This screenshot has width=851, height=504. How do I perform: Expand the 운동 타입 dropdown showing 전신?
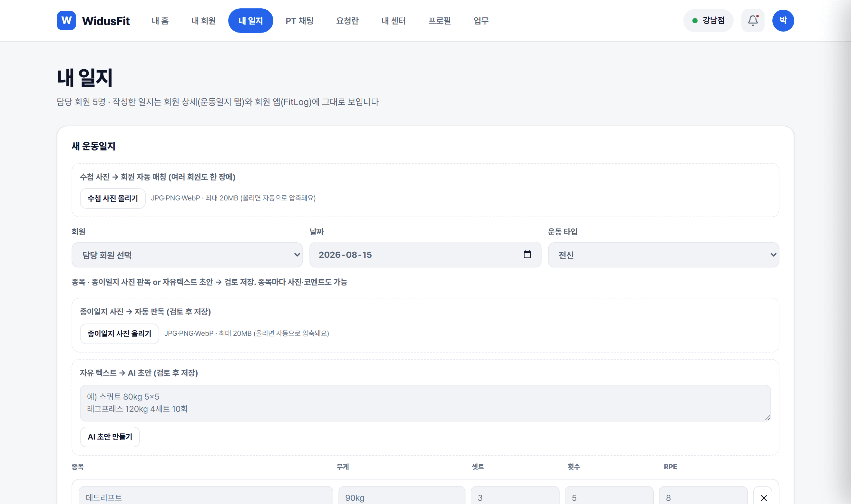663,255
